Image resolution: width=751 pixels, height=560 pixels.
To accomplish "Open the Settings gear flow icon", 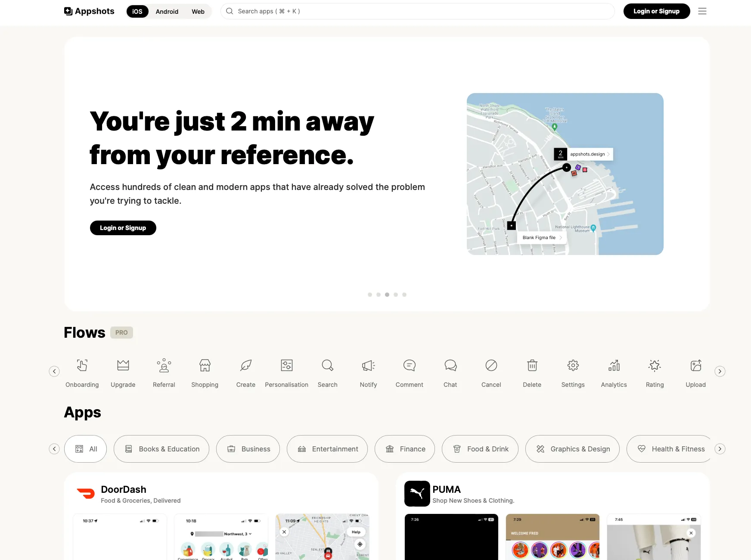I will point(573,365).
